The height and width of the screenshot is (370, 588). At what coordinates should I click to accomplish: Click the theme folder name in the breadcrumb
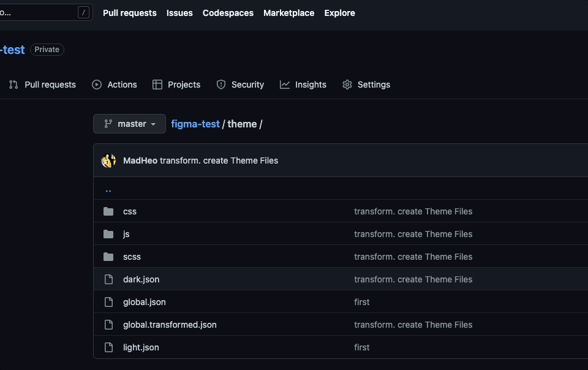pyautogui.click(x=243, y=124)
